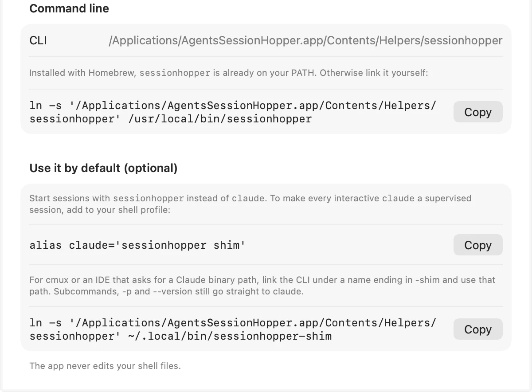Copy the sessionhopper-shim symlink command
The image size is (532, 392).
point(477,329)
